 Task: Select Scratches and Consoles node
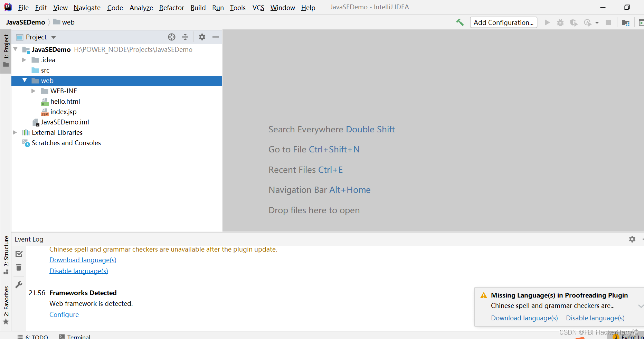pyautogui.click(x=66, y=143)
